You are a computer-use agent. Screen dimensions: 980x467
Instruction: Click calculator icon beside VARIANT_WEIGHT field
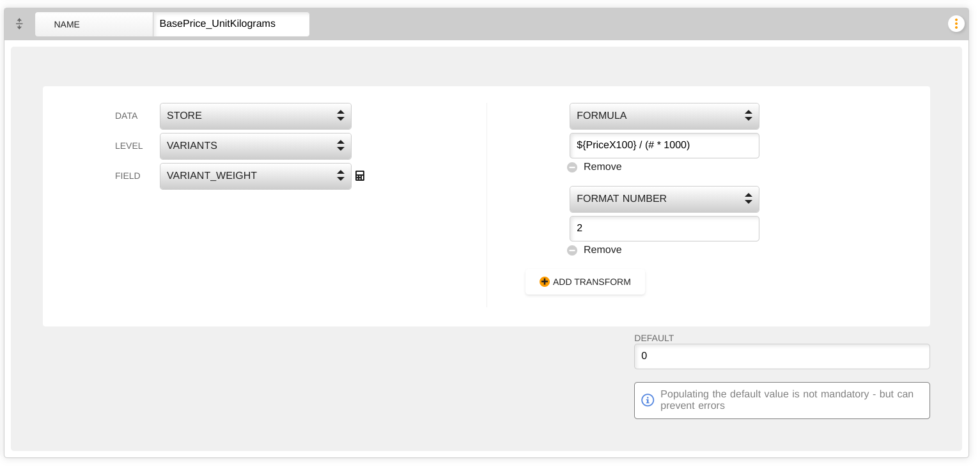coord(360,176)
